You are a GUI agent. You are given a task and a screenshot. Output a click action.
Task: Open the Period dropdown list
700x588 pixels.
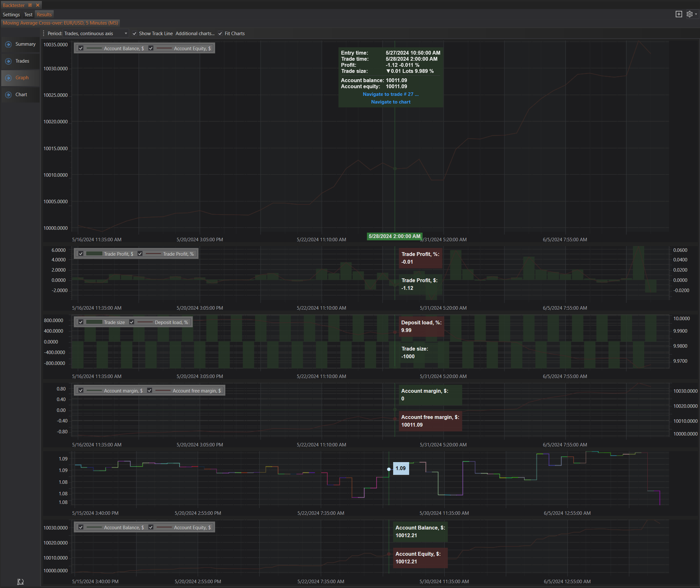click(x=126, y=33)
